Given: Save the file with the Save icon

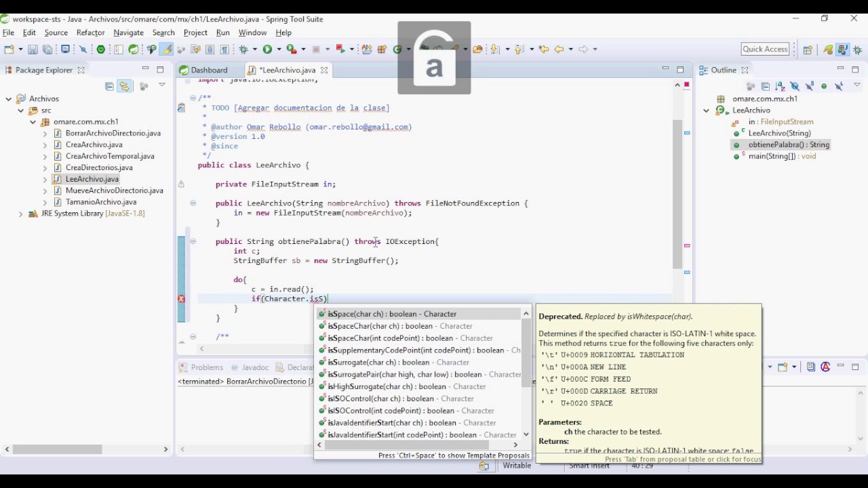Looking at the screenshot, I should 33,49.
